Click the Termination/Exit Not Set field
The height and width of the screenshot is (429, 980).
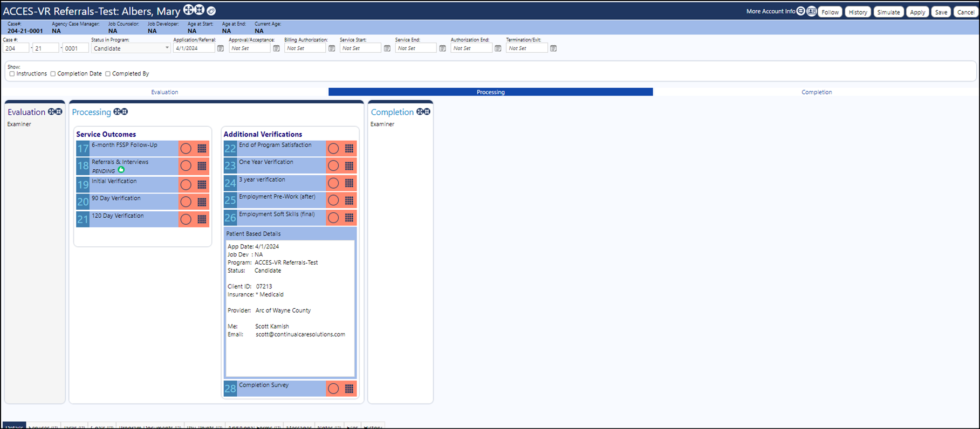pos(527,49)
